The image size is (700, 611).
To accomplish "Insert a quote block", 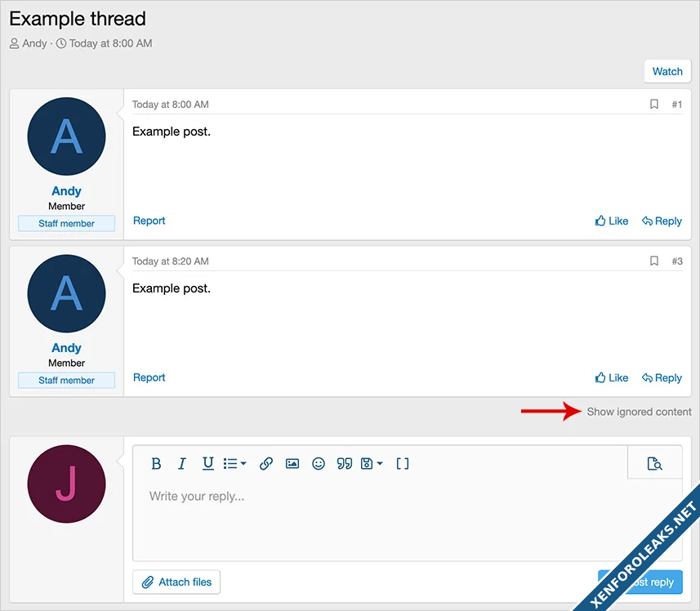I will click(x=345, y=464).
